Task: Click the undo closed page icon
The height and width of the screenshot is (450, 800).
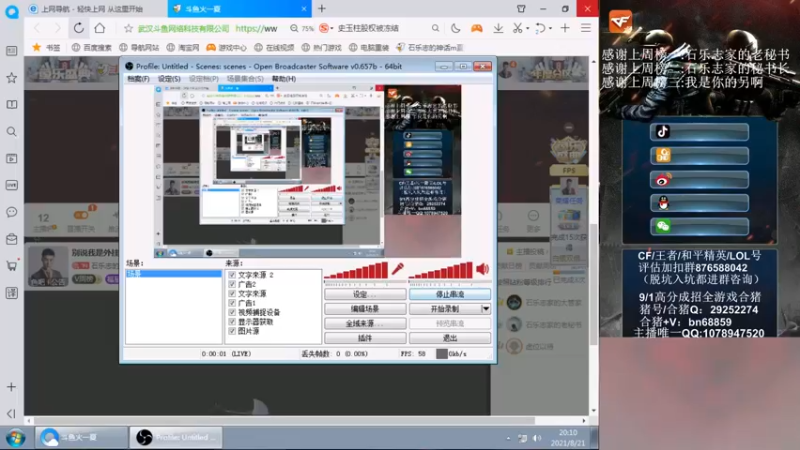Action: coord(541,29)
